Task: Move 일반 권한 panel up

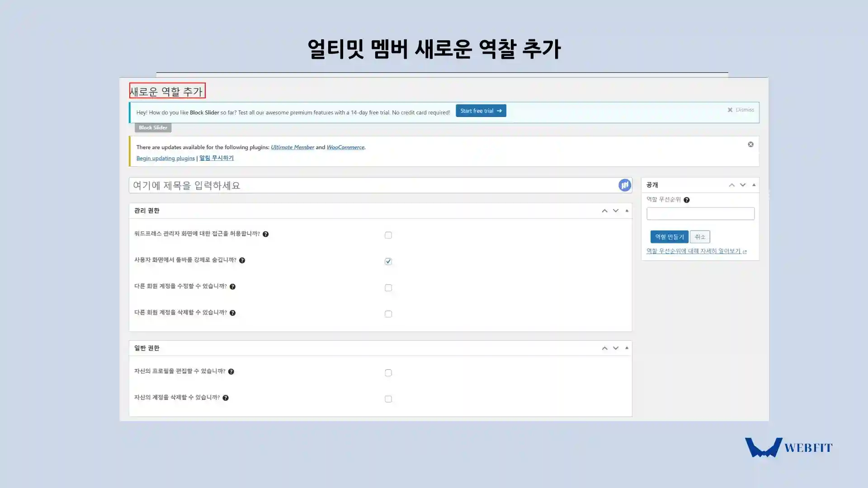Action: click(x=604, y=348)
